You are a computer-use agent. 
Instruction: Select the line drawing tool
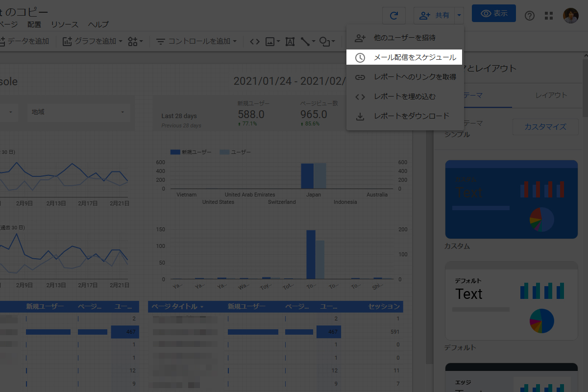click(x=307, y=42)
